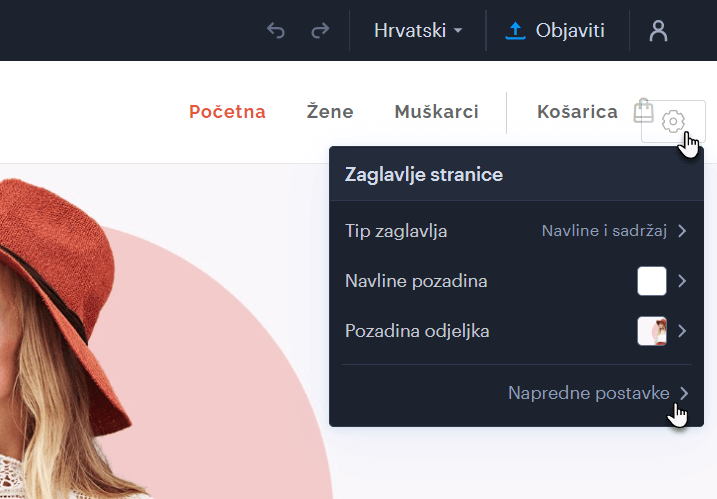The width and height of the screenshot is (717, 499).
Task: Click the header settings gear icon
Action: pyautogui.click(x=673, y=122)
